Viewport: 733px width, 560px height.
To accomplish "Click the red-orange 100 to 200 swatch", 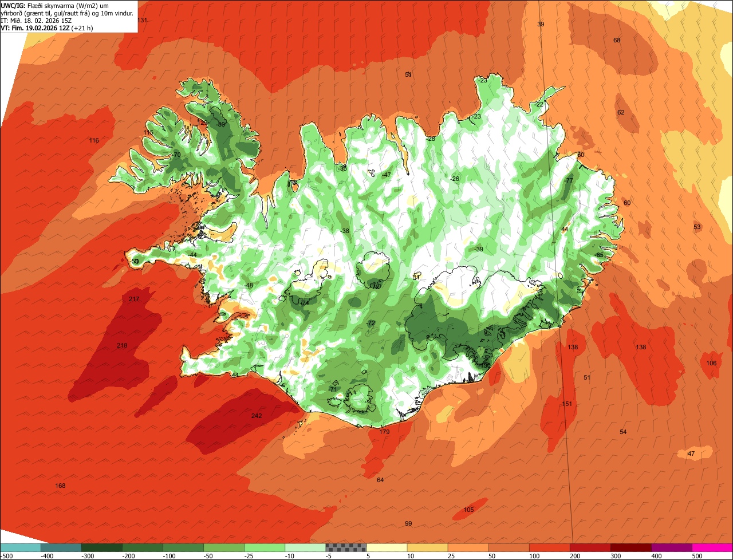I will (x=550, y=547).
